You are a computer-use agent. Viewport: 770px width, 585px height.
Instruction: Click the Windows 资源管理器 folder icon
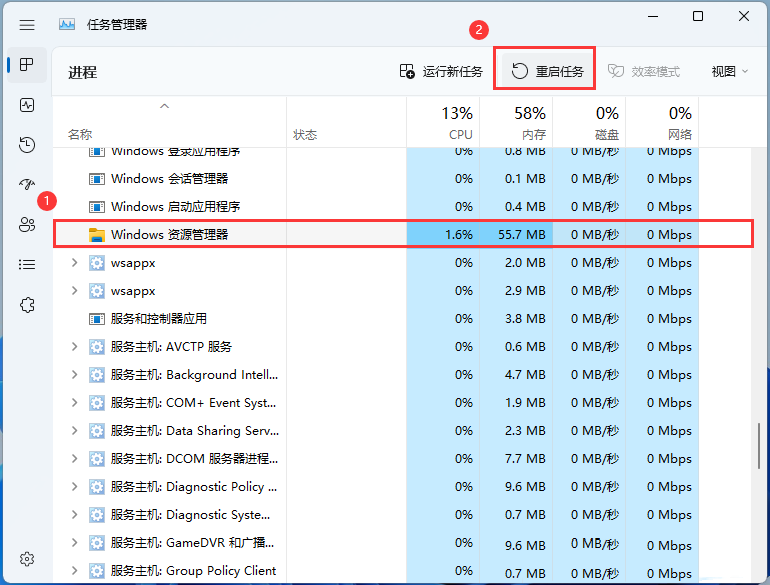click(97, 235)
